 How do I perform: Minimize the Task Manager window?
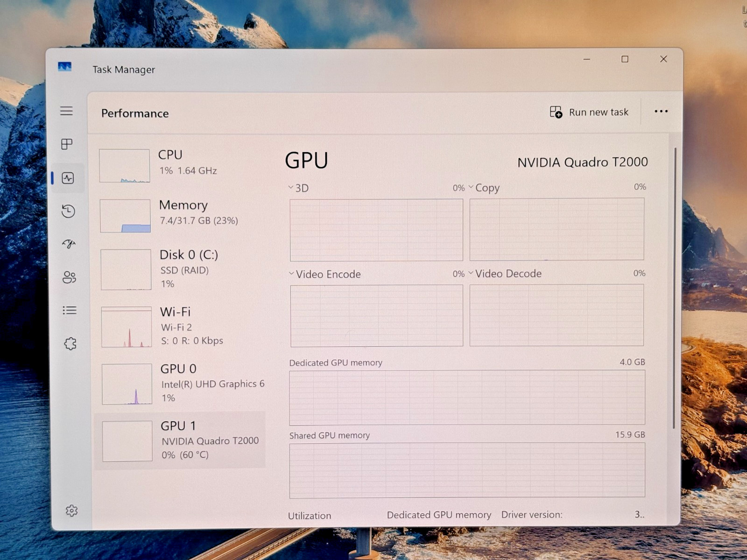pos(587,59)
